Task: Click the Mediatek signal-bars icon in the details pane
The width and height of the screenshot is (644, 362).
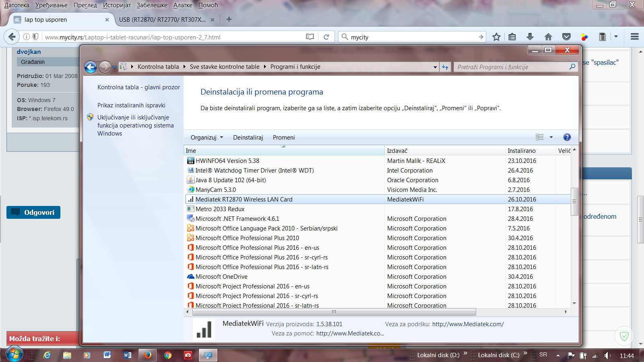Action: (x=204, y=329)
